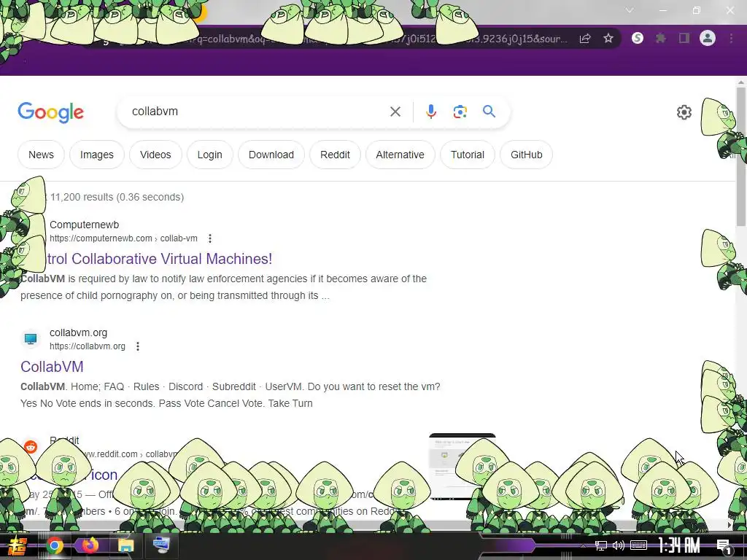The width and height of the screenshot is (747, 560).
Task: Open the Chrome profile avatar
Action: 708,38
